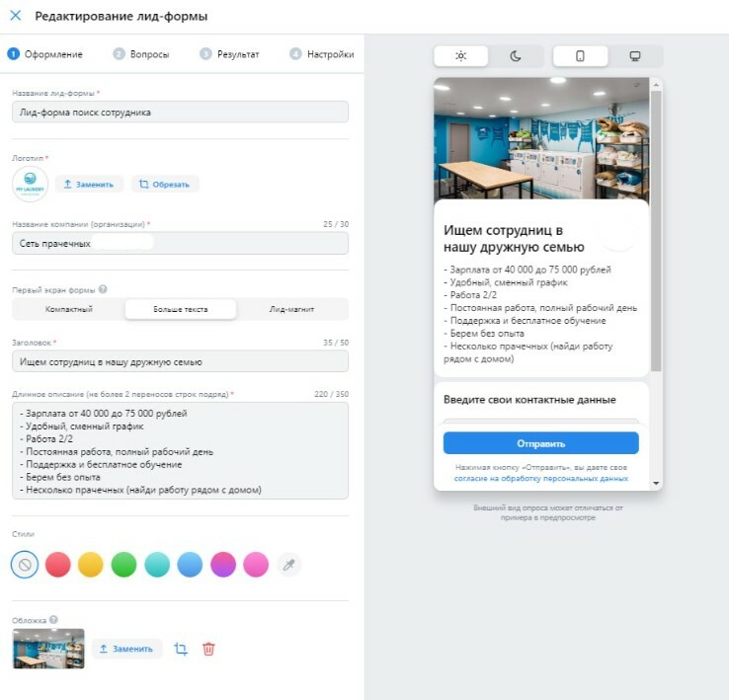The image size is (729, 700).
Task: Open custom color eyedropper picker
Action: 289,565
